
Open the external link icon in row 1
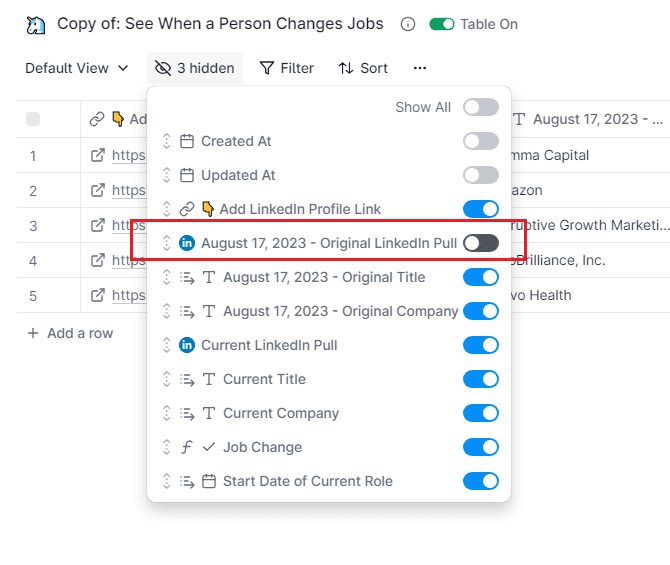click(98, 155)
